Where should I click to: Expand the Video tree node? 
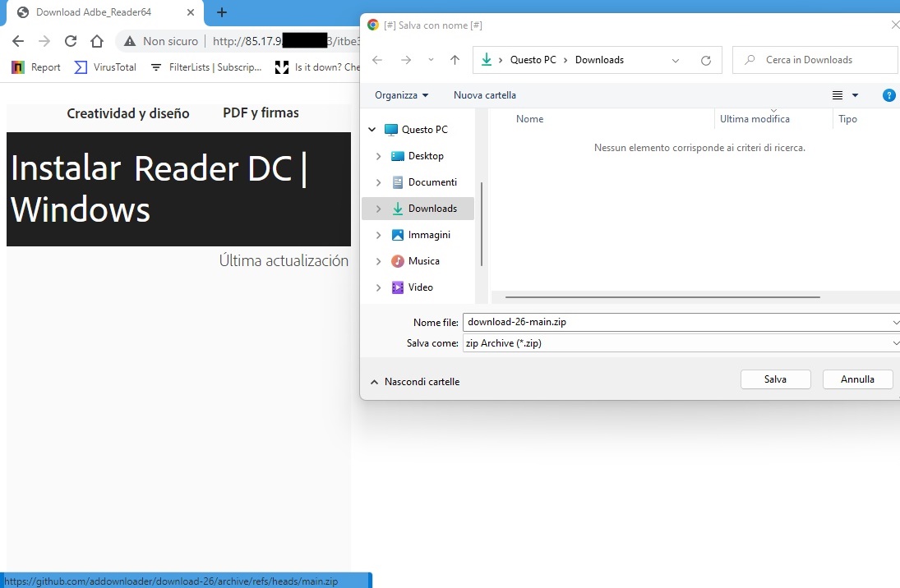coord(378,287)
